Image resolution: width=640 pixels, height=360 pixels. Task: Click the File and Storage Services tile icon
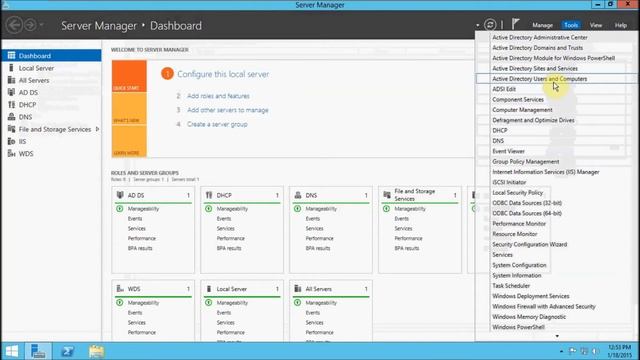pos(387,195)
